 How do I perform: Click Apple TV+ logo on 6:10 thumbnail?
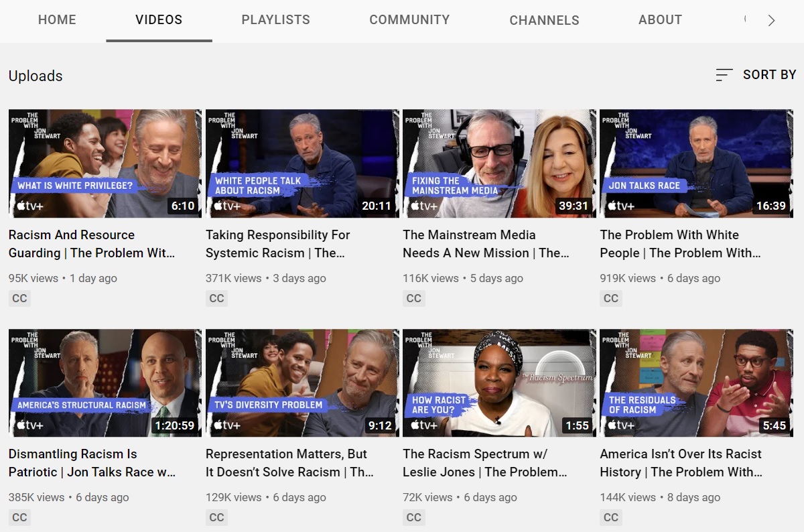[x=29, y=206]
